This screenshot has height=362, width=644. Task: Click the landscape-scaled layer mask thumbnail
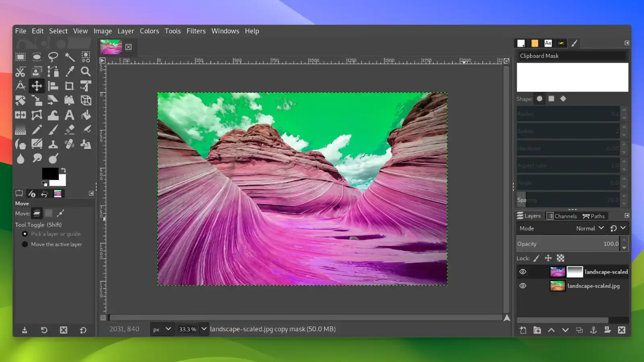pos(575,271)
